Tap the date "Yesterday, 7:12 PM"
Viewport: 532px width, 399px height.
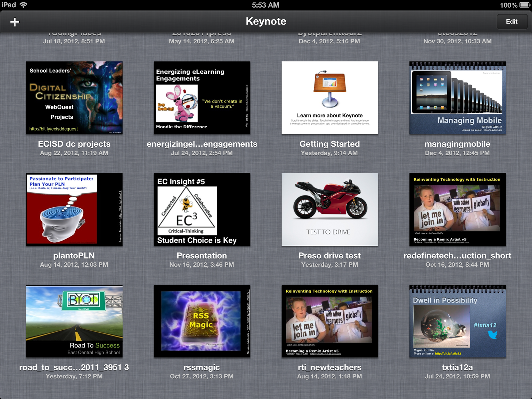tap(74, 376)
